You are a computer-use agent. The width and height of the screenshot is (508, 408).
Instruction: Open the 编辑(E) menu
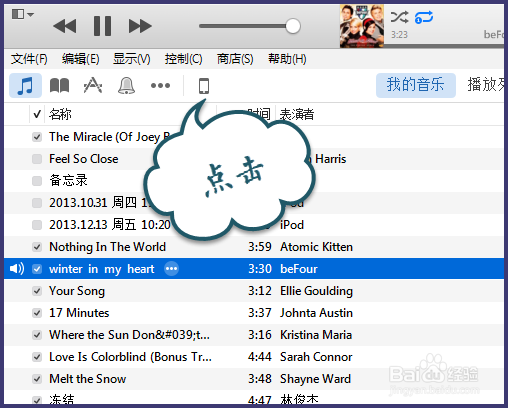(x=80, y=59)
